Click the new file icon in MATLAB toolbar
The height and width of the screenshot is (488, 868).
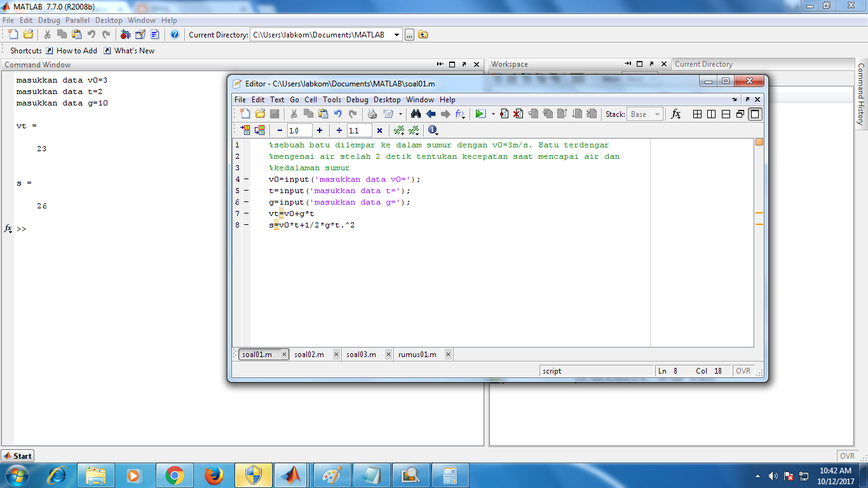[13, 34]
